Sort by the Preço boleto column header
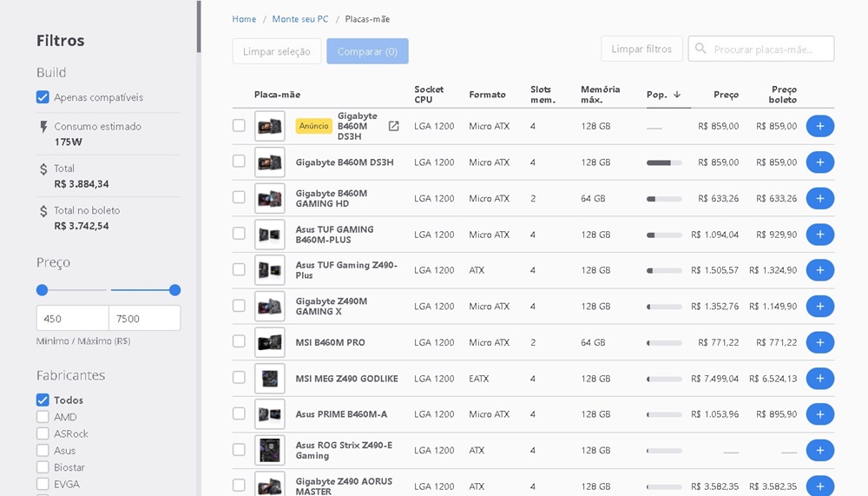This screenshot has height=496, width=868. point(783,95)
